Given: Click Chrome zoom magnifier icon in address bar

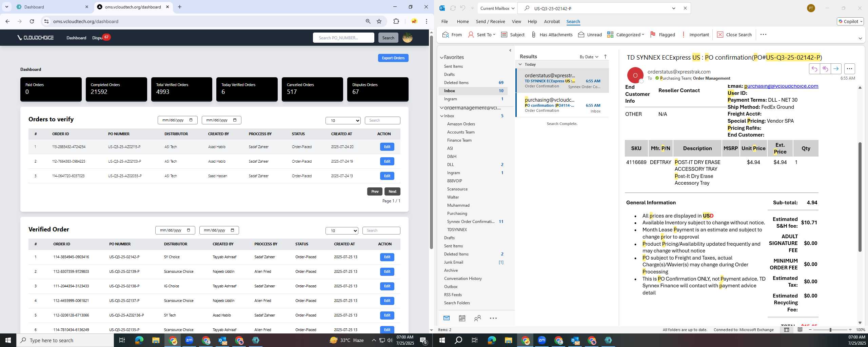Looking at the screenshot, I should [x=368, y=21].
